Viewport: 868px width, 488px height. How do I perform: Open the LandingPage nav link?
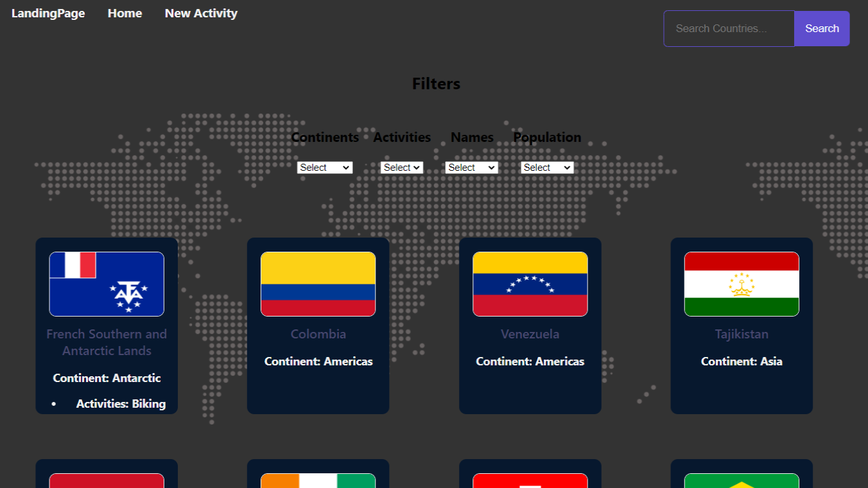point(48,13)
